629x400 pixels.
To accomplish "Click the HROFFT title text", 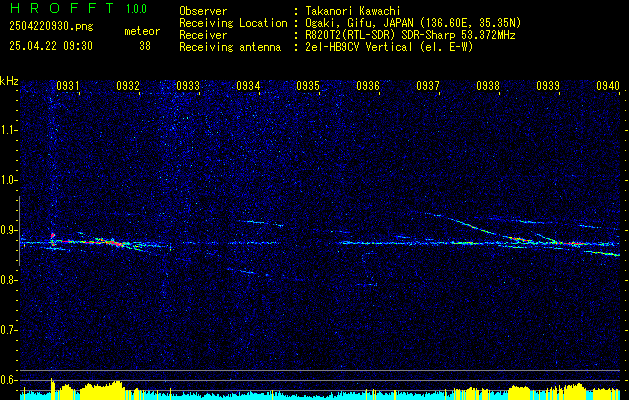I will pyautogui.click(x=61, y=8).
